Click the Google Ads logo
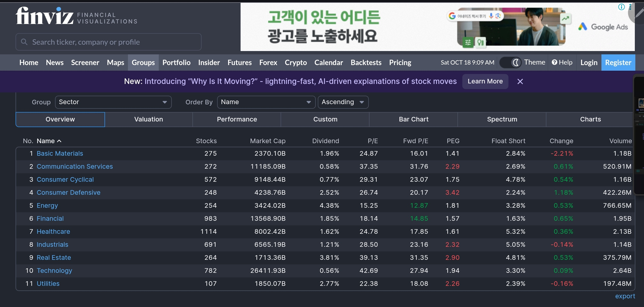Screen dimensions: 644x307 (603, 27)
